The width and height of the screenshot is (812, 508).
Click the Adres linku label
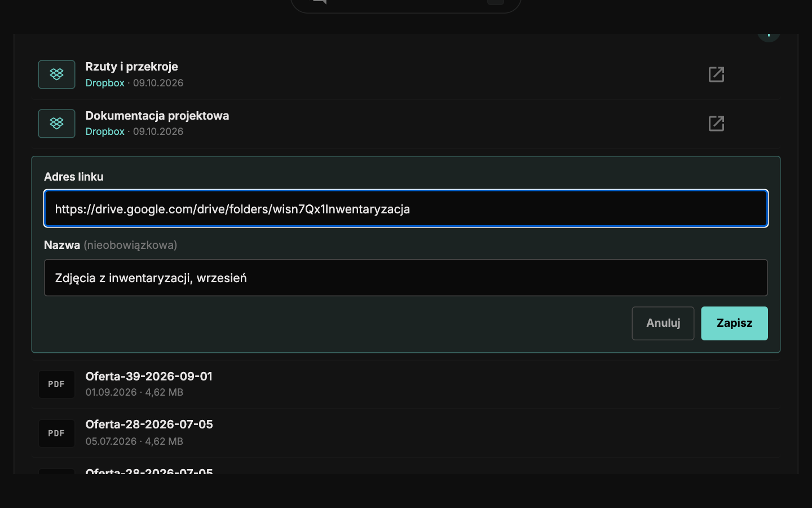(x=74, y=177)
